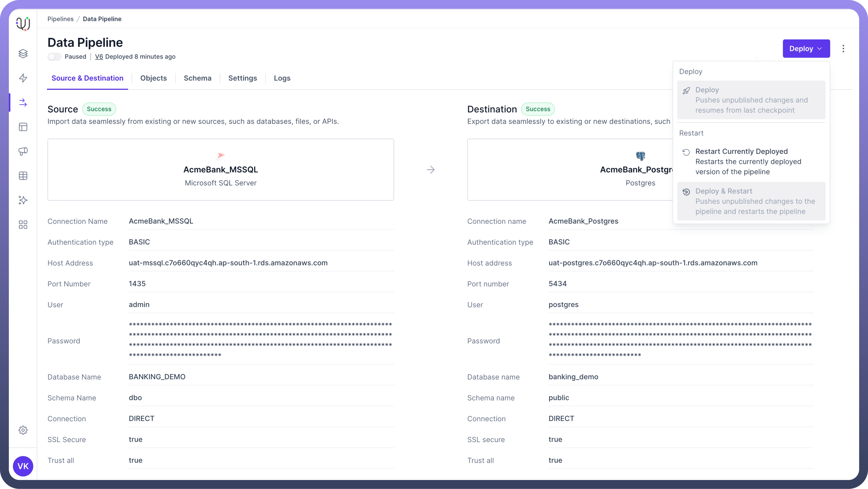Choose Restart Currently Deployed option
The width and height of the screenshot is (868, 489).
pos(751,161)
